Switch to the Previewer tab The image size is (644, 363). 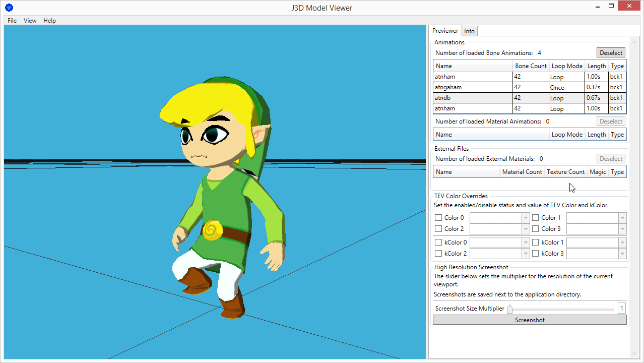click(x=444, y=31)
